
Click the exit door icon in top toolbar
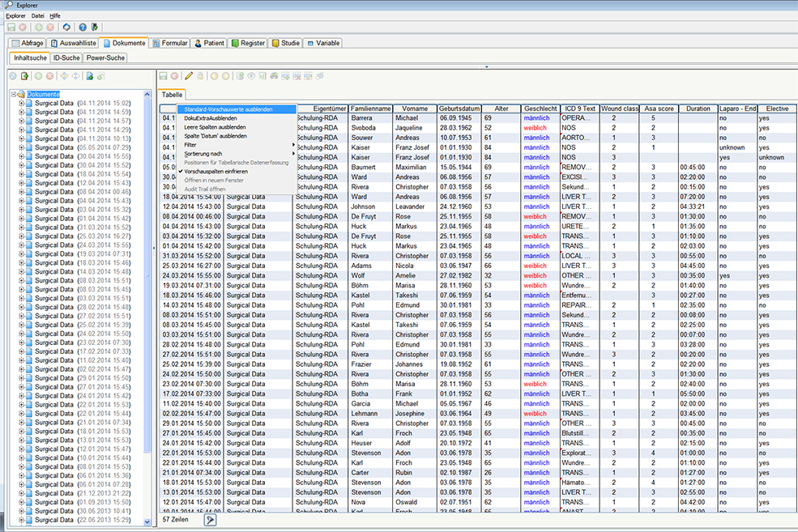95,27
